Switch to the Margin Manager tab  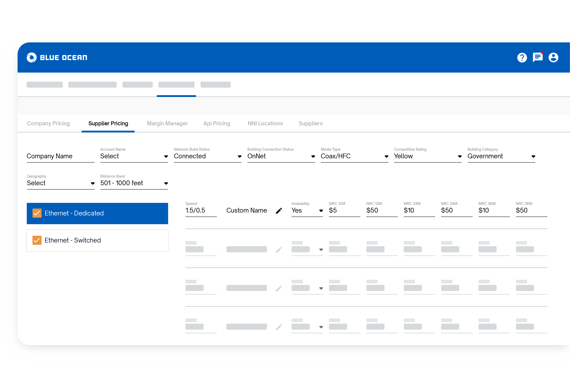pos(167,124)
